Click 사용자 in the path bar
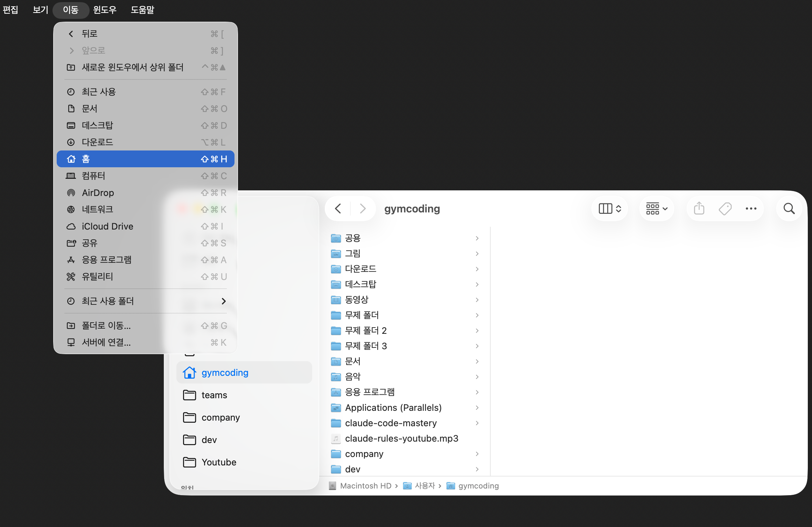Screen dimensions: 812x527 click(424, 486)
